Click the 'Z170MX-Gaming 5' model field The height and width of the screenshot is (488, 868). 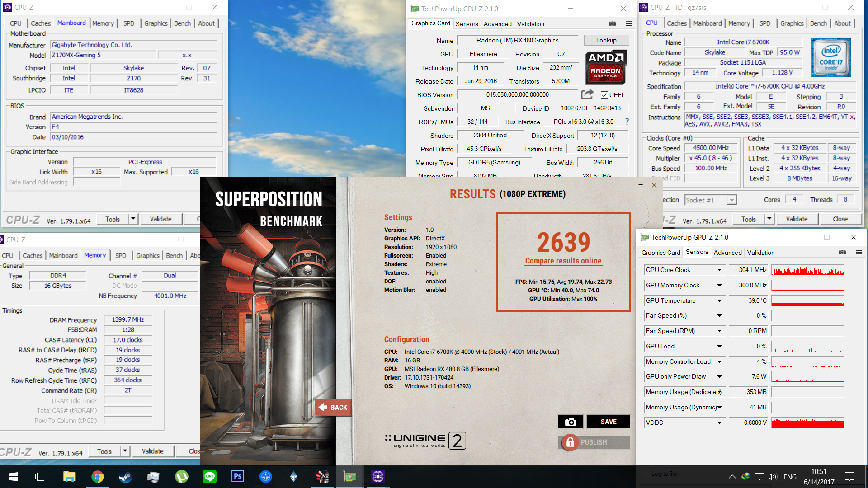[x=103, y=55]
